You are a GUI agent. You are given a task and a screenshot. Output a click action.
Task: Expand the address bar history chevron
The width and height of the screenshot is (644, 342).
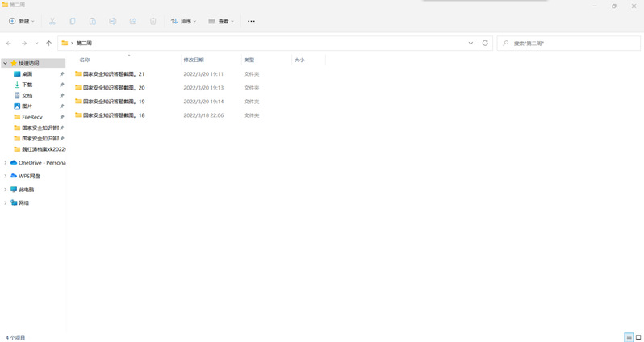click(x=470, y=43)
